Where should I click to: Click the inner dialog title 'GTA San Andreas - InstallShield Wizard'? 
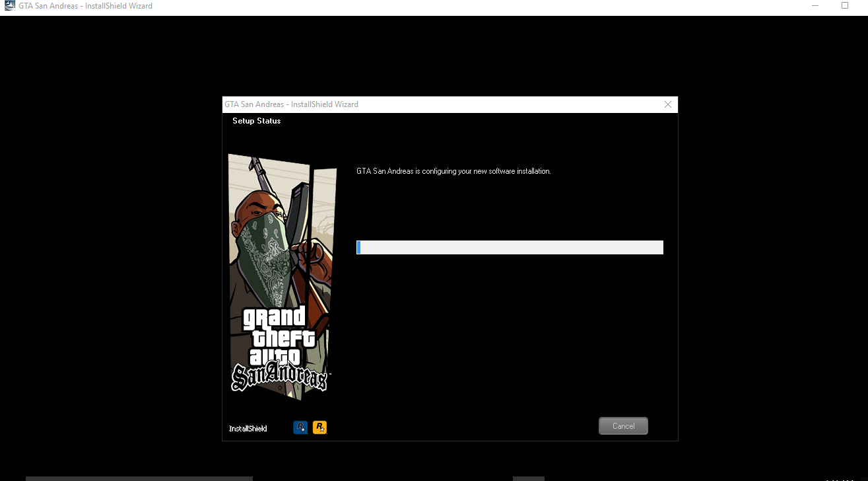tap(292, 104)
